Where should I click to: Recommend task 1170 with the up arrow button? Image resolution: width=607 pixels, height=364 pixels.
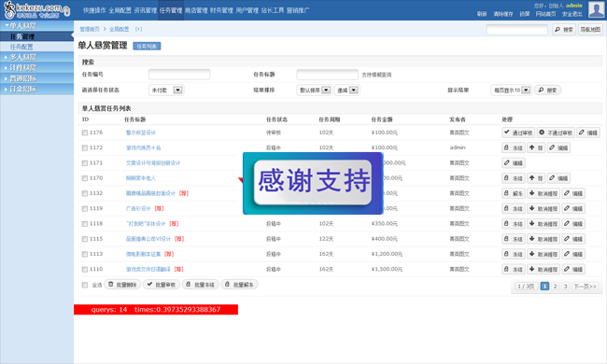(536, 178)
